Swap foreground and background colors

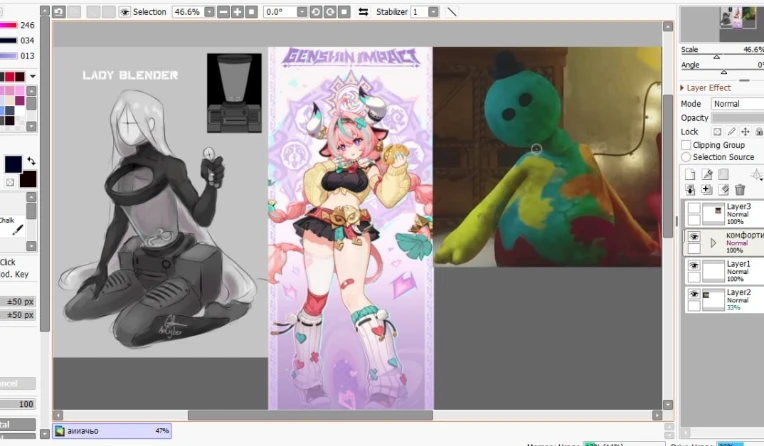pyautogui.click(x=31, y=161)
